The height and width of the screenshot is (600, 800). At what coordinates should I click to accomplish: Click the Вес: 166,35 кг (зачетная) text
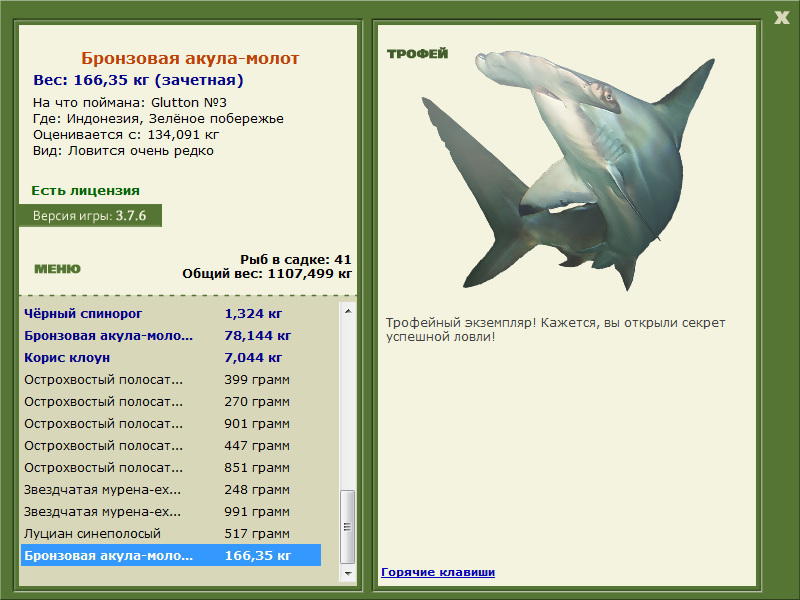point(138,80)
